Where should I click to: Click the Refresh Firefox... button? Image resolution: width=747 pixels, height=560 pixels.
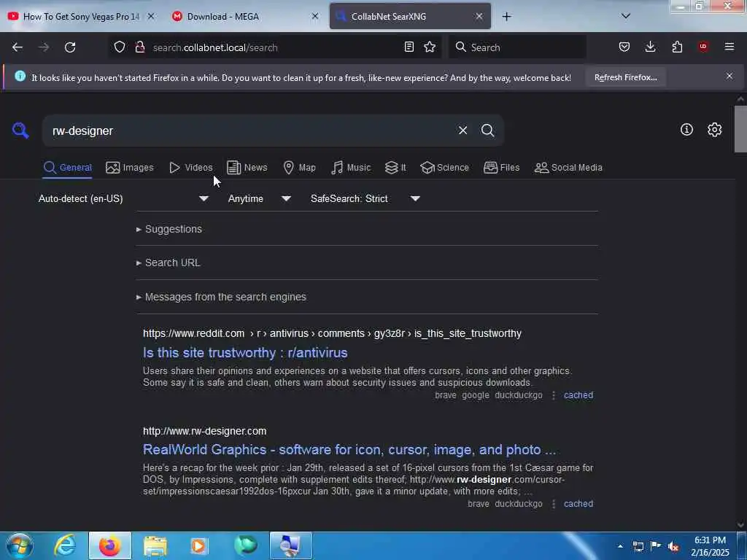[625, 77]
